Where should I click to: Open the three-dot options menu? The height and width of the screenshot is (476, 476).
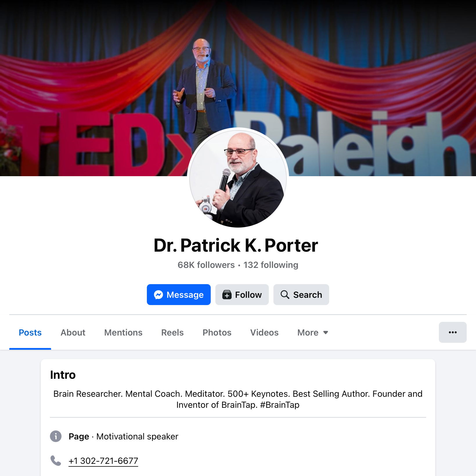click(x=452, y=332)
